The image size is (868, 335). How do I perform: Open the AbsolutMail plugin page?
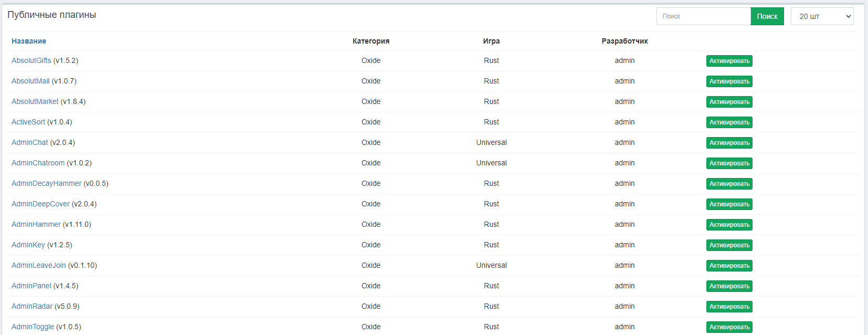click(x=30, y=81)
